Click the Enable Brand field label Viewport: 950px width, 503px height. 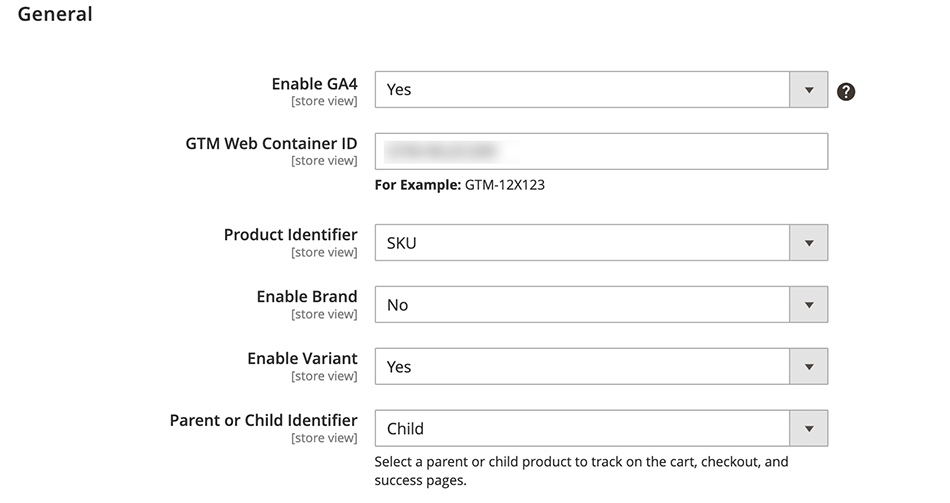pos(306,297)
